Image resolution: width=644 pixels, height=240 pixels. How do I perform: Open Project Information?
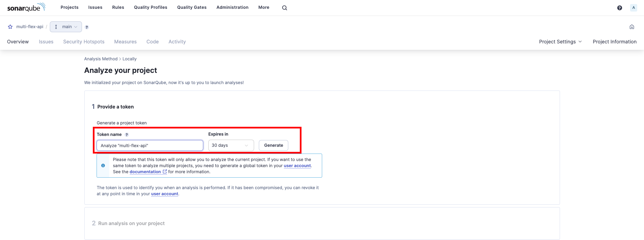tap(615, 42)
